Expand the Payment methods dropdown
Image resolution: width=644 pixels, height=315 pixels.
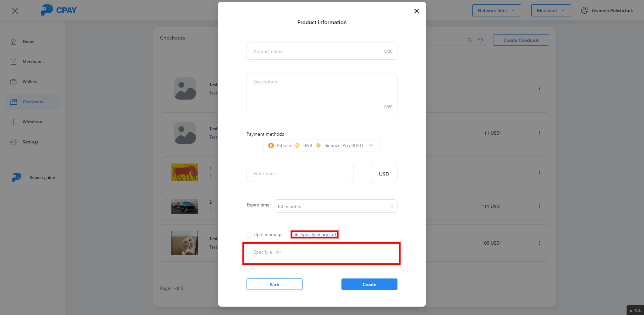pyautogui.click(x=371, y=145)
